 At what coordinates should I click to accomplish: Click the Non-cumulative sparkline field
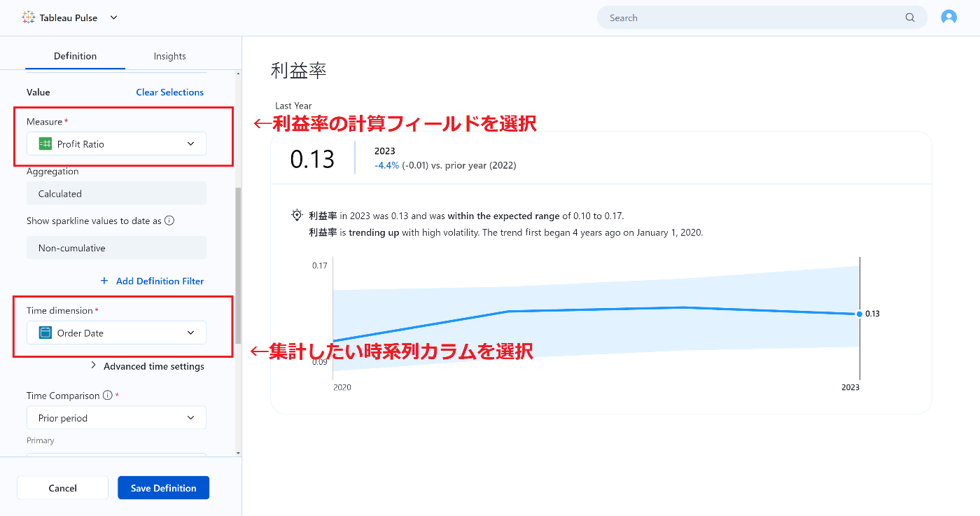[x=116, y=248]
